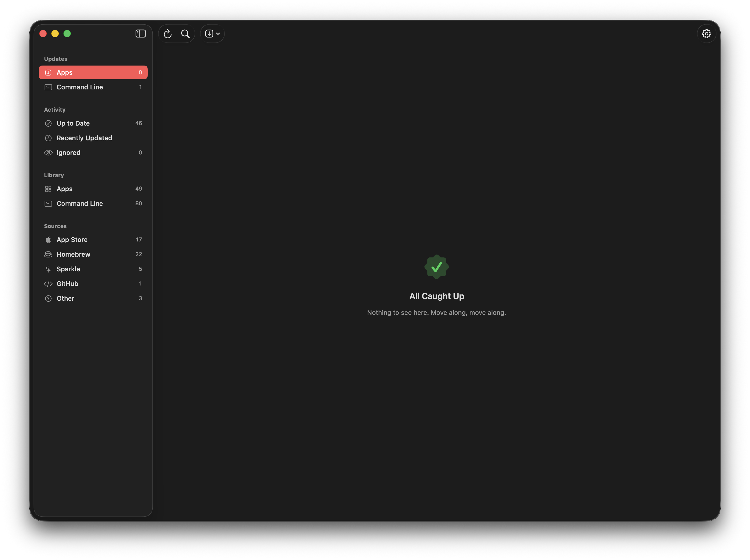Show Recently Updated items
750x560 pixels.
coord(93,138)
